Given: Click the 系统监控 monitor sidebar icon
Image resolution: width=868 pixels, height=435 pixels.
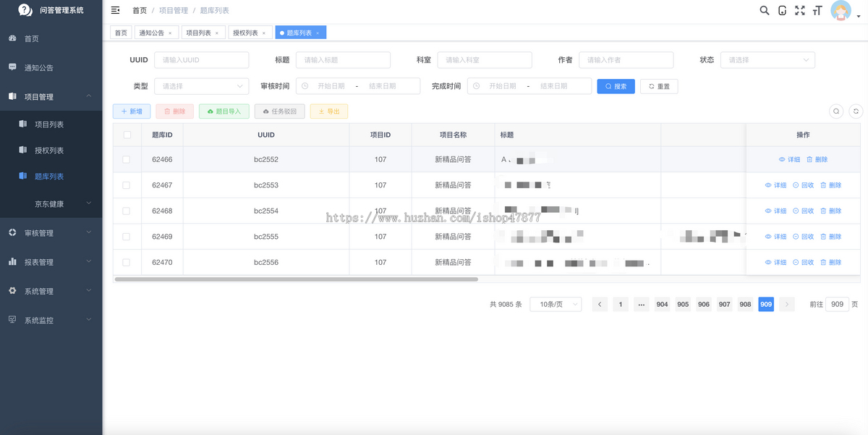Looking at the screenshot, I should 12,319.
